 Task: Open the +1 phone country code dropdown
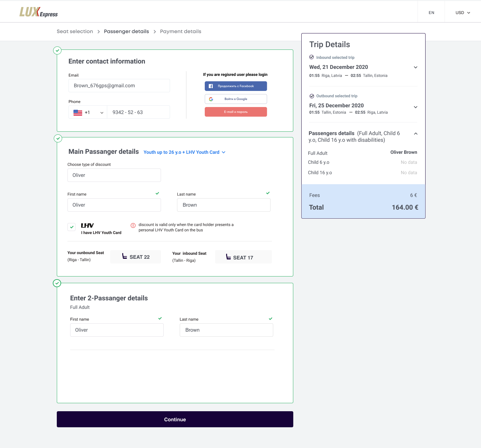point(88,112)
